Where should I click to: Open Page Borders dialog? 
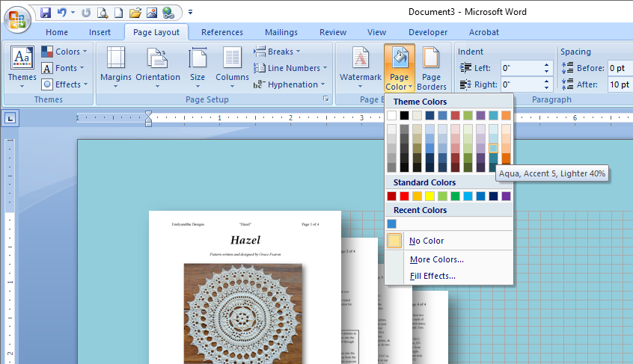point(432,68)
